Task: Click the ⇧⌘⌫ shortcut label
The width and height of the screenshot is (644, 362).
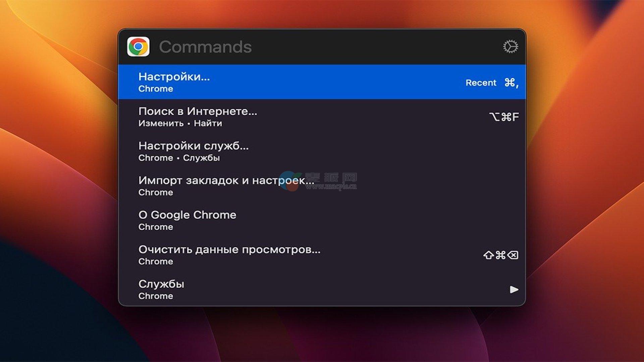Action: point(501,255)
